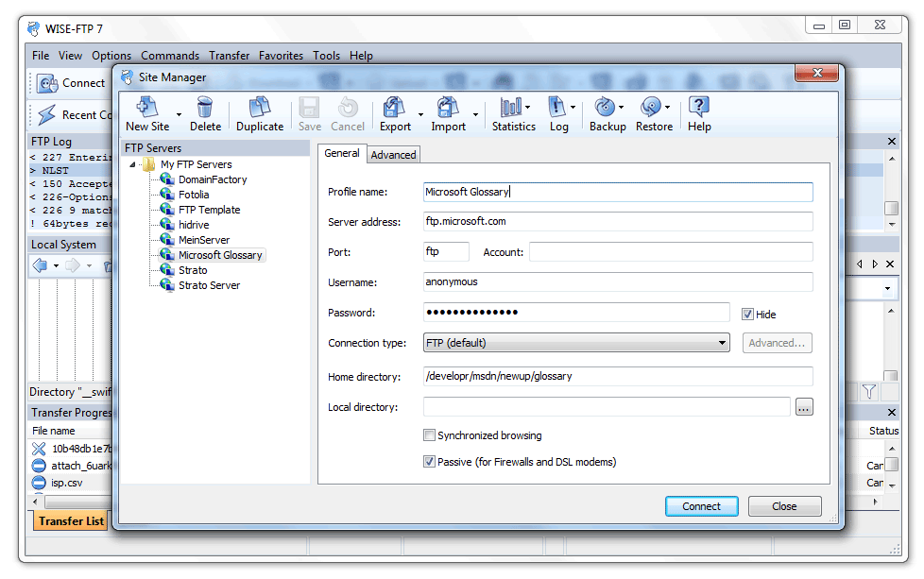This screenshot has width=924, height=579.
Task: Open the Favorites menu
Action: tap(281, 56)
